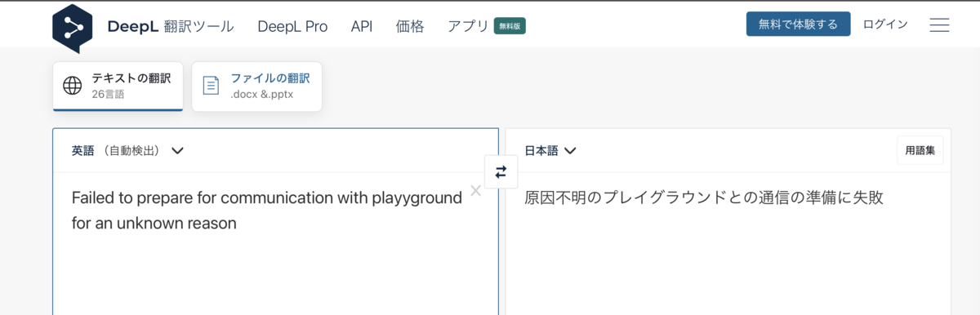Image resolution: width=980 pixels, height=315 pixels.
Task: Open DeepL Pro menu item
Action: (292, 26)
